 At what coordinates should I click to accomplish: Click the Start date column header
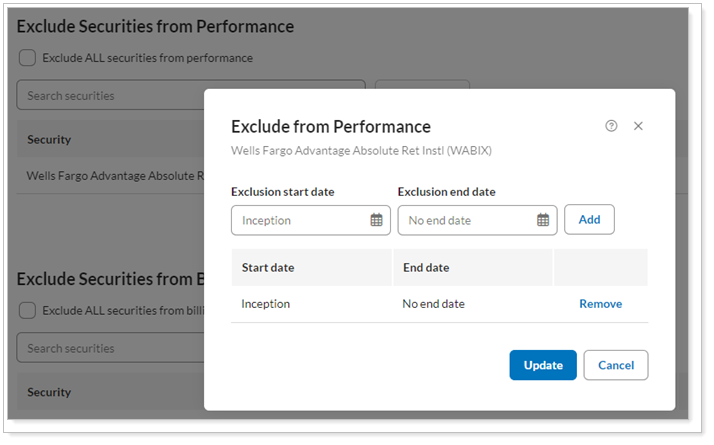point(268,268)
